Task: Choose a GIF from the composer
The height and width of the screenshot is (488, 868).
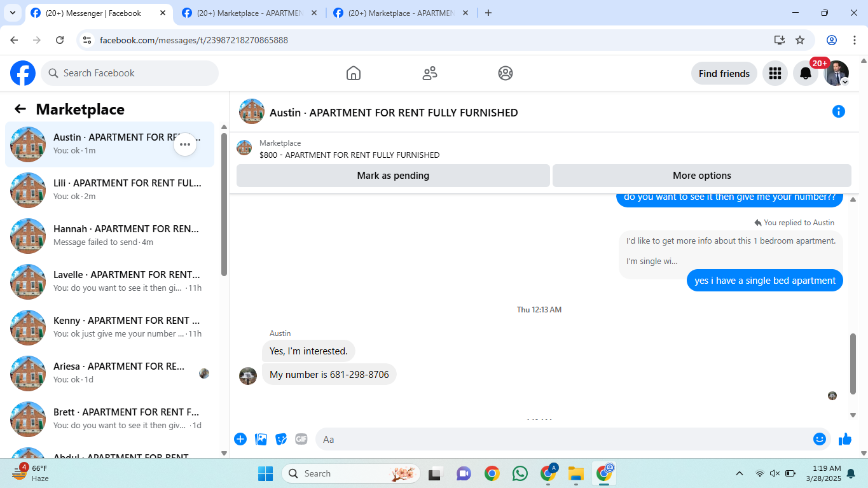Action: pos(301,439)
